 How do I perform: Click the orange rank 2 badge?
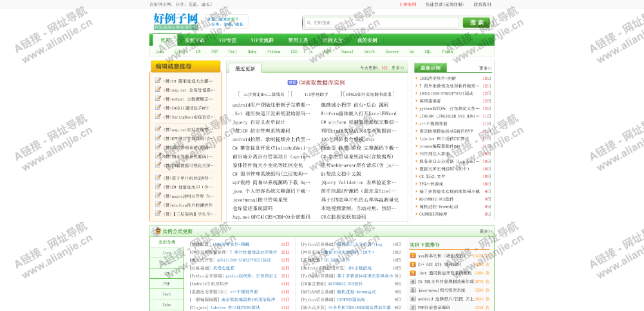coord(413,264)
